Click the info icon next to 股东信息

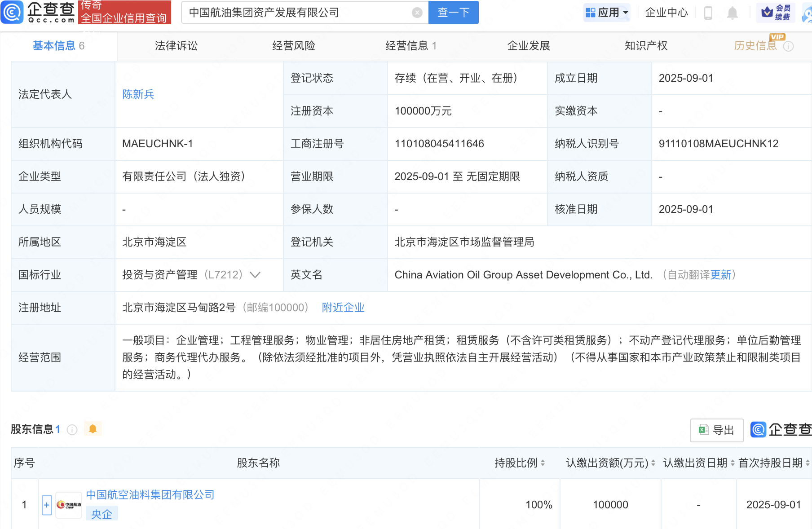point(72,430)
